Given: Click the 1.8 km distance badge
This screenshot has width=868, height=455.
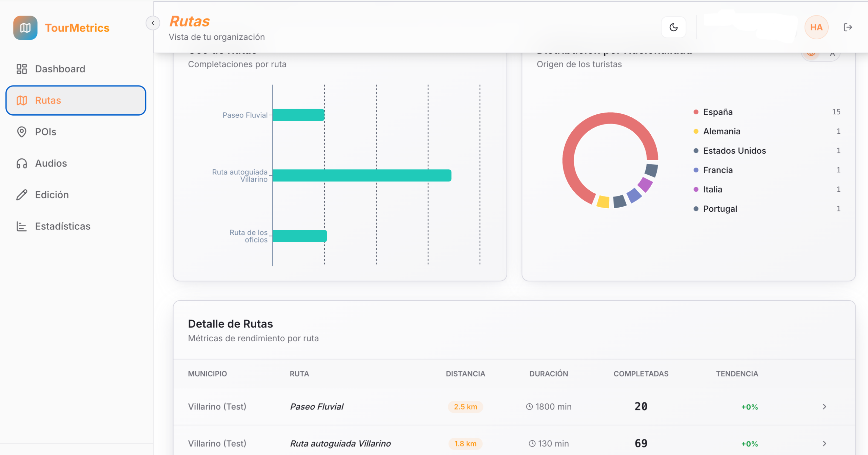Looking at the screenshot, I should tap(466, 443).
